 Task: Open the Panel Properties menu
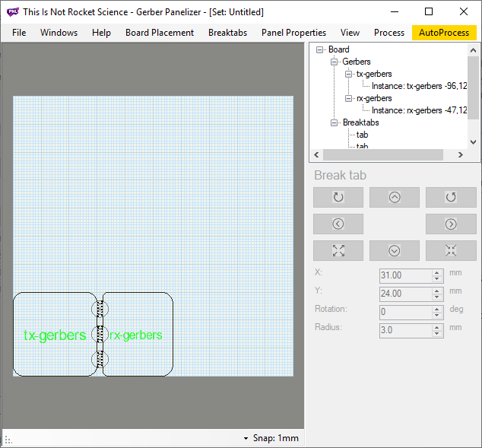pos(293,33)
